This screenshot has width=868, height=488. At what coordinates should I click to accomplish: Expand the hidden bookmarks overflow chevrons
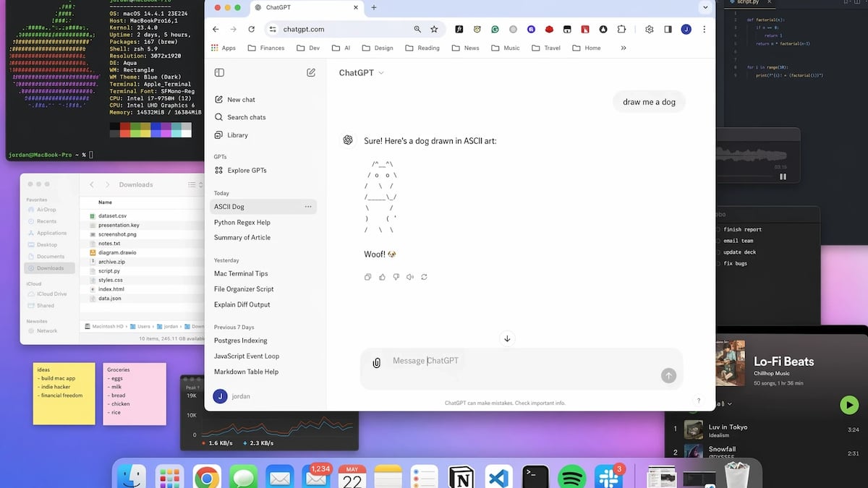624,48
